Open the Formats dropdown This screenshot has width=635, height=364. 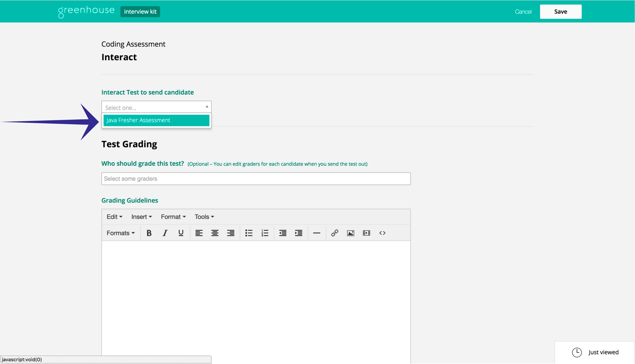pos(120,233)
